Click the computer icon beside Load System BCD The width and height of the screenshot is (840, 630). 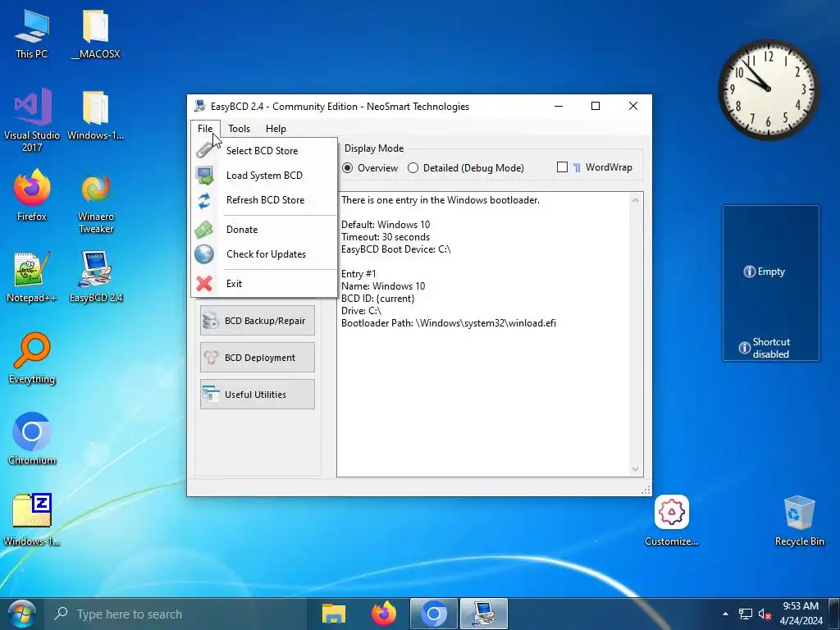coord(204,176)
